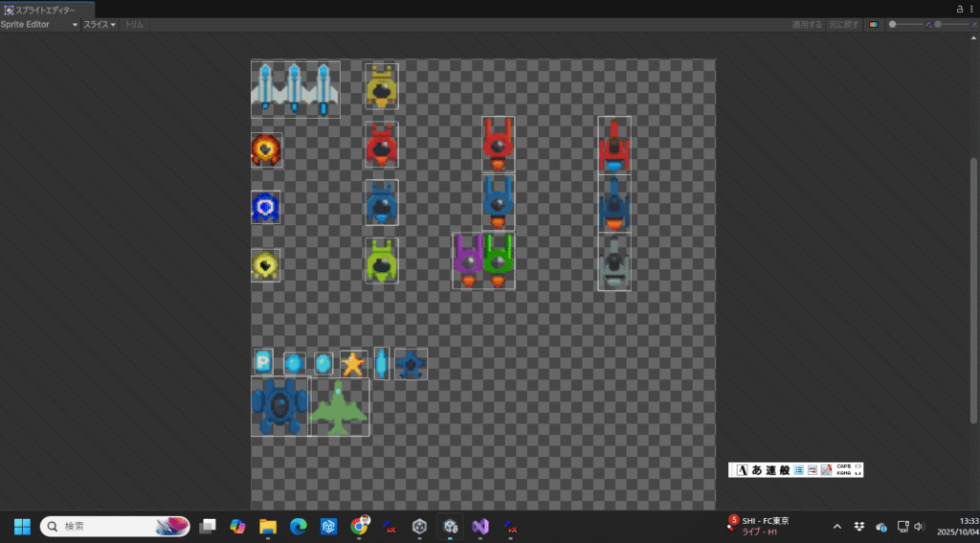Click the 元に戻す (Revert) button
The height and width of the screenshot is (543, 980).
click(x=843, y=24)
